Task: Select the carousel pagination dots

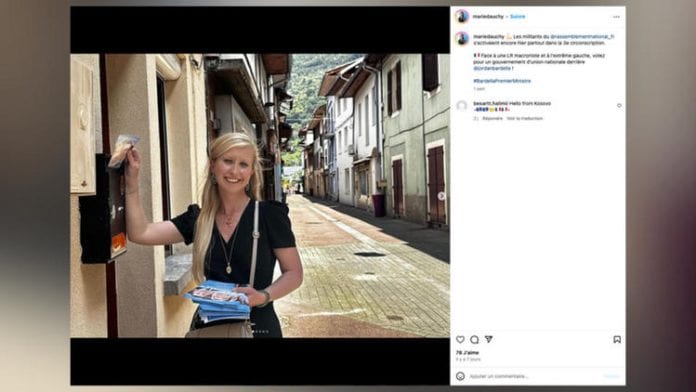Action: 260,332
